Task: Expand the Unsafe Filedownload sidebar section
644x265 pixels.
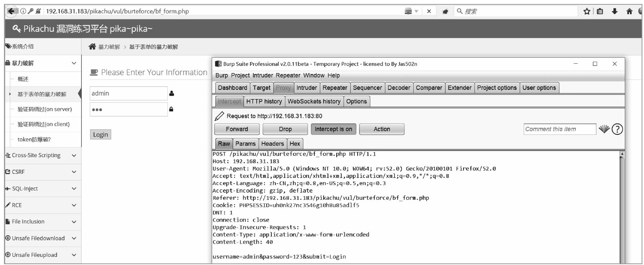Action: 74,238
